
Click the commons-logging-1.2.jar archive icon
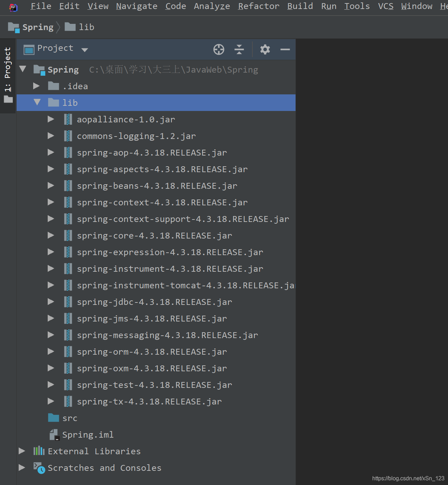(68, 136)
